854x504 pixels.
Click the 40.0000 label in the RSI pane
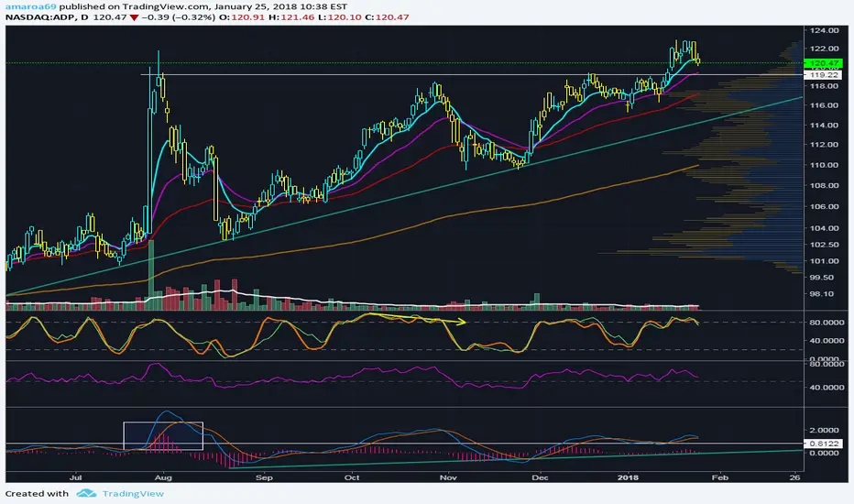[827, 388]
